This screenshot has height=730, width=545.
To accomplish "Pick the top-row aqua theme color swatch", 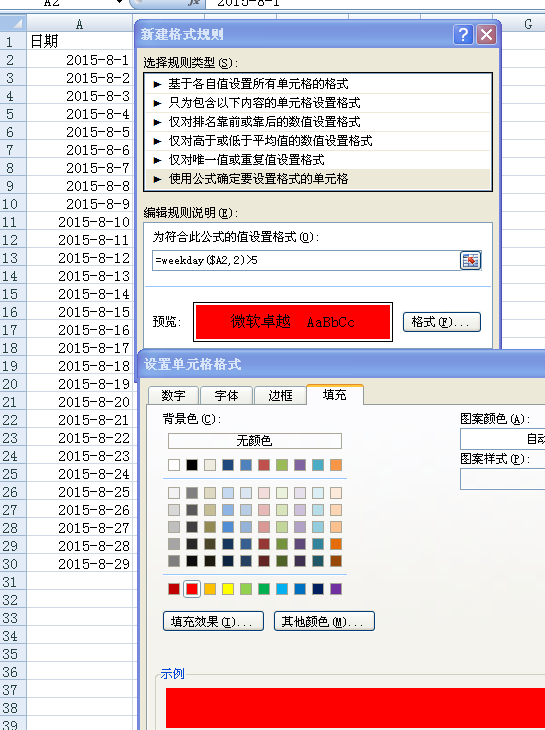I will click(318, 465).
